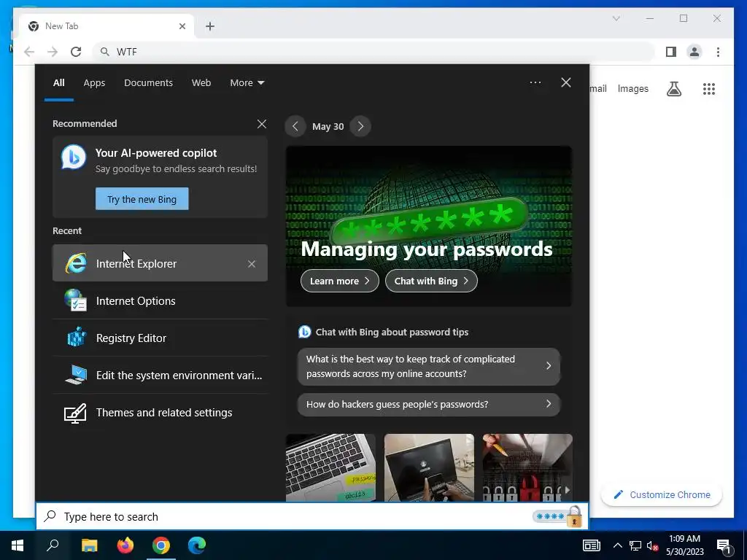Click Learn more about passwords
Image resolution: width=747 pixels, height=560 pixels.
click(340, 281)
